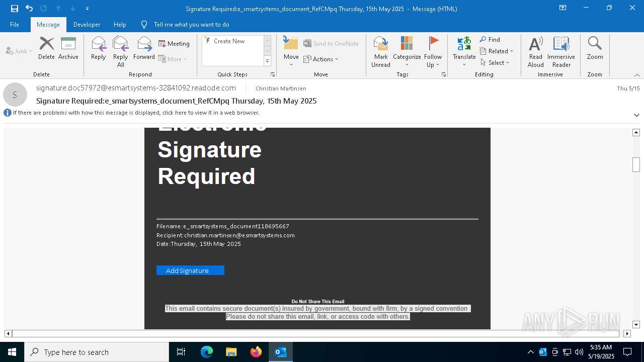
Task: Open the Follow Up flag menu
Action: pos(433,51)
